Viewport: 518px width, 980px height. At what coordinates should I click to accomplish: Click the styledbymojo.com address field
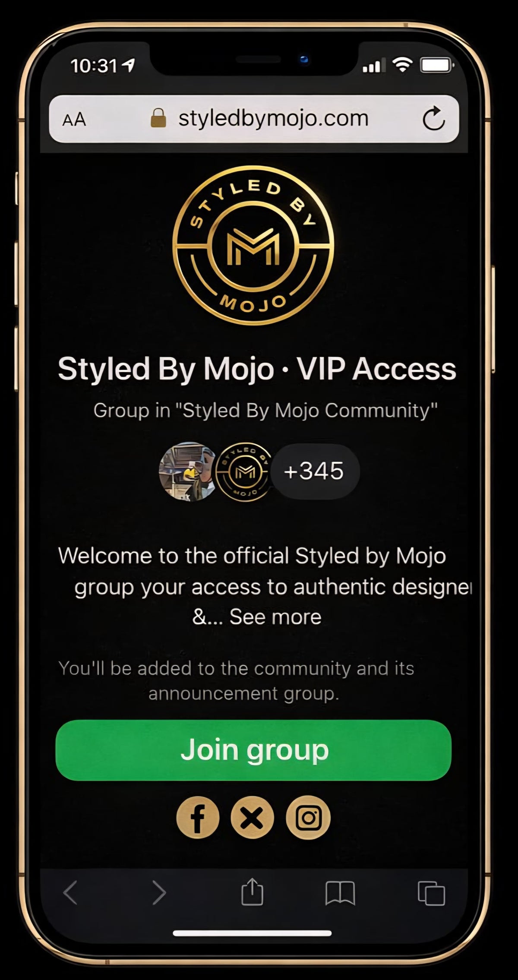pyautogui.click(x=254, y=119)
